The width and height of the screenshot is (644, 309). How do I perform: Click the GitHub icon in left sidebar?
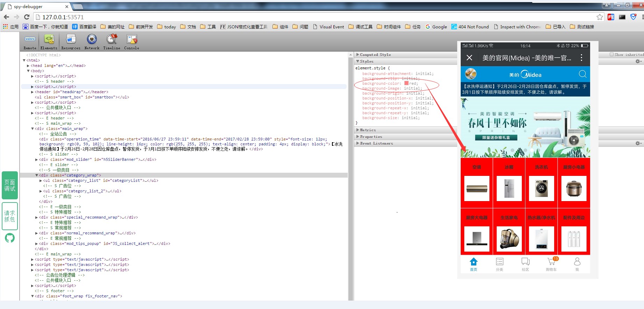(x=10, y=238)
